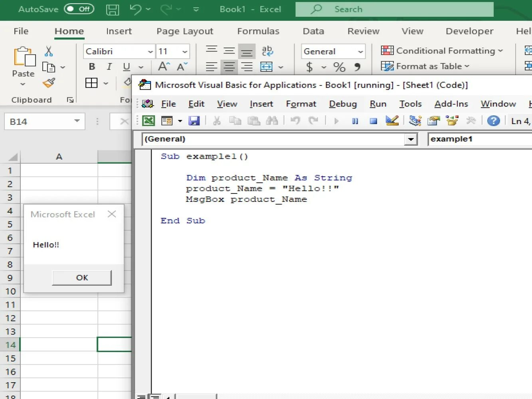Toggle Design Mode icon in VBA
Image resolution: width=532 pixels, height=399 pixels.
click(392, 120)
